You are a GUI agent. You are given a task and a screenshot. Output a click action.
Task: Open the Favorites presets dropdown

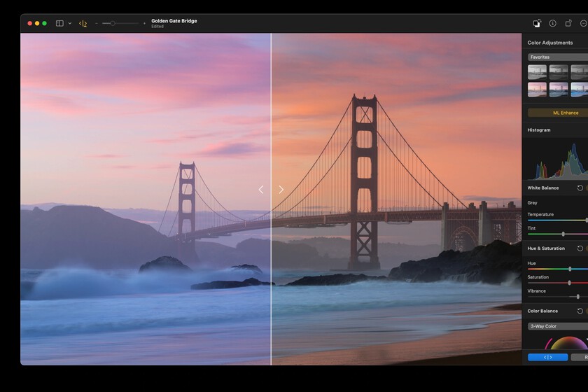[557, 57]
